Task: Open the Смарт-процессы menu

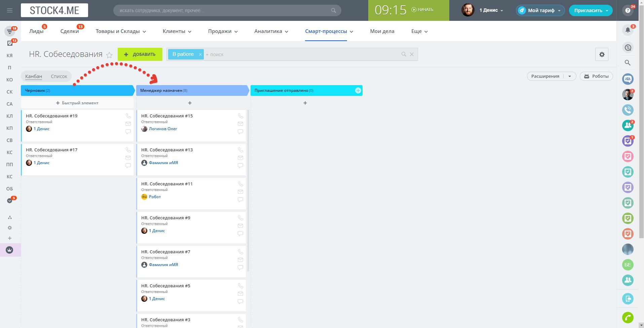Action: pos(329,31)
